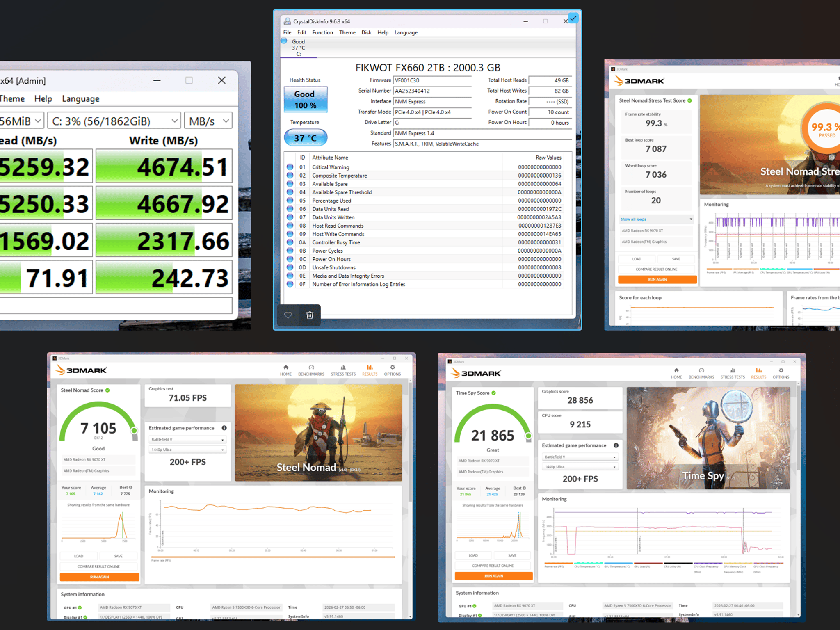Click SAVE in the Time Spy window
This screenshot has height=630, width=840.
pyautogui.click(x=512, y=555)
